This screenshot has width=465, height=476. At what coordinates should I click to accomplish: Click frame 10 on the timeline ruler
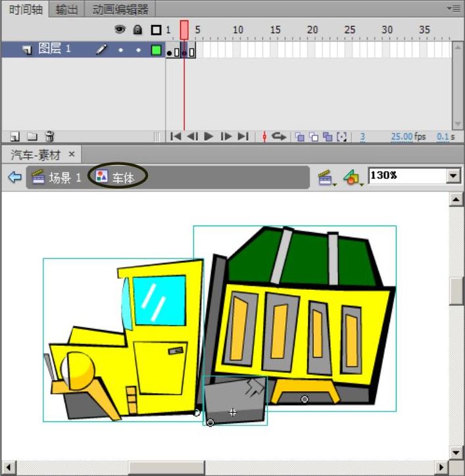pyautogui.click(x=237, y=30)
